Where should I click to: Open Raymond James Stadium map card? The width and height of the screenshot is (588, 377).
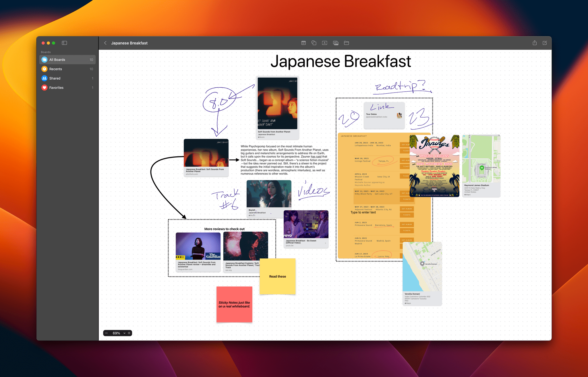coord(481,166)
